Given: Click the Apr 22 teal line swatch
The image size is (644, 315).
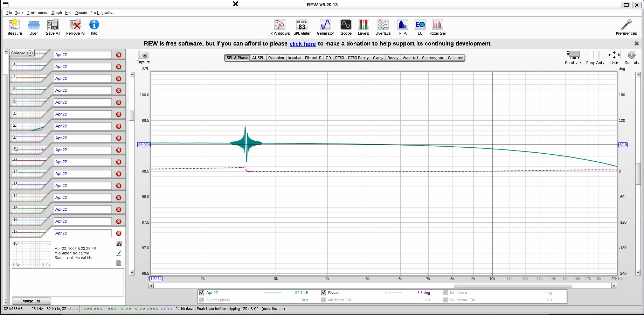Looking at the screenshot, I should [272, 293].
